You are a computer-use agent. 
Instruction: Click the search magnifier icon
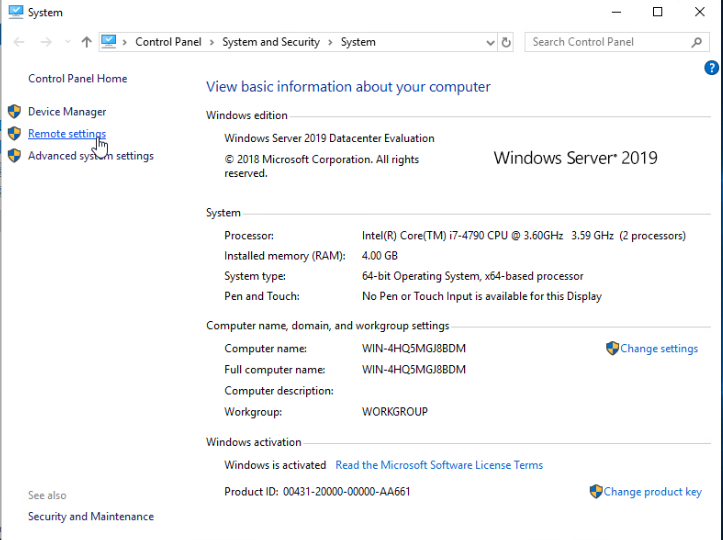(697, 42)
